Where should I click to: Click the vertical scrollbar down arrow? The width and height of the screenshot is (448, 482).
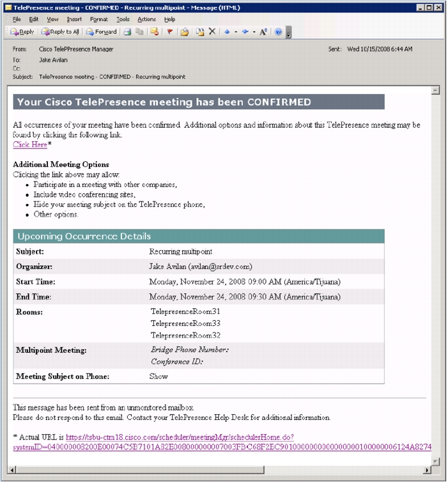point(435,462)
